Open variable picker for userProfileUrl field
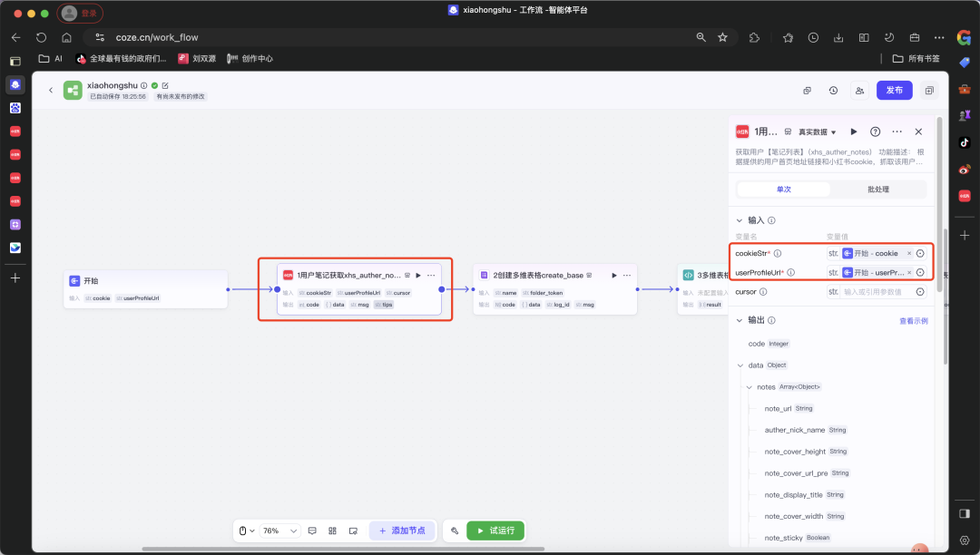980x555 pixels. (920, 273)
